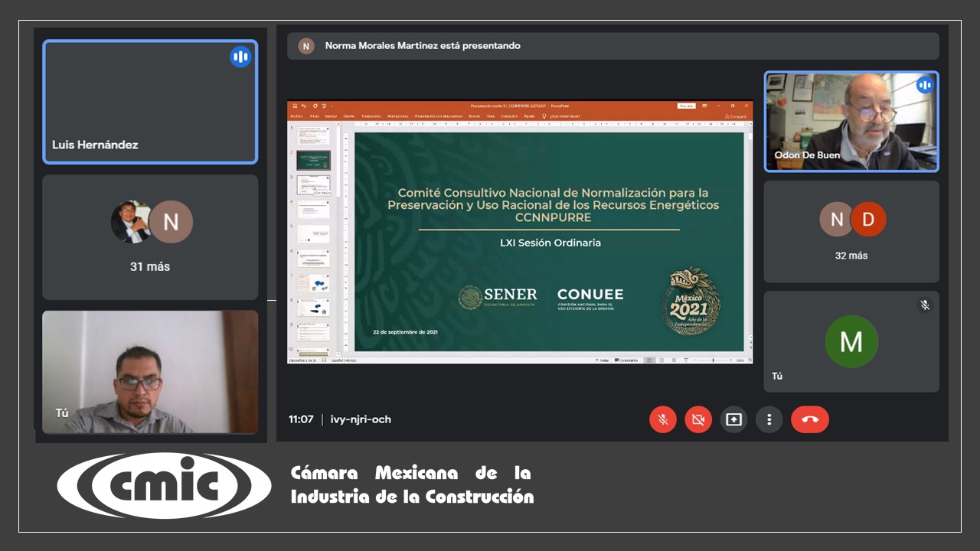Screen dimensions: 980x551
Task: Select slide 4 thumbnail
Action: click(x=313, y=209)
